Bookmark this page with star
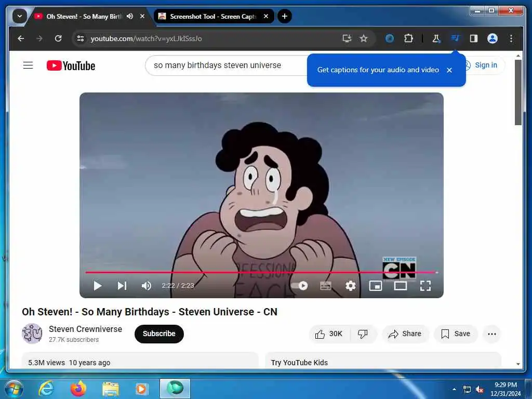 click(x=364, y=38)
